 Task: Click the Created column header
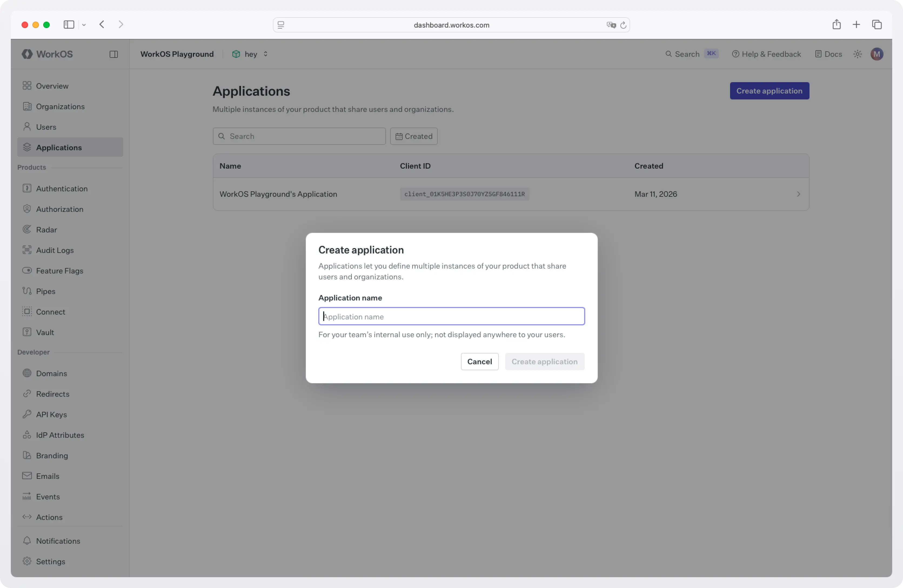(649, 166)
